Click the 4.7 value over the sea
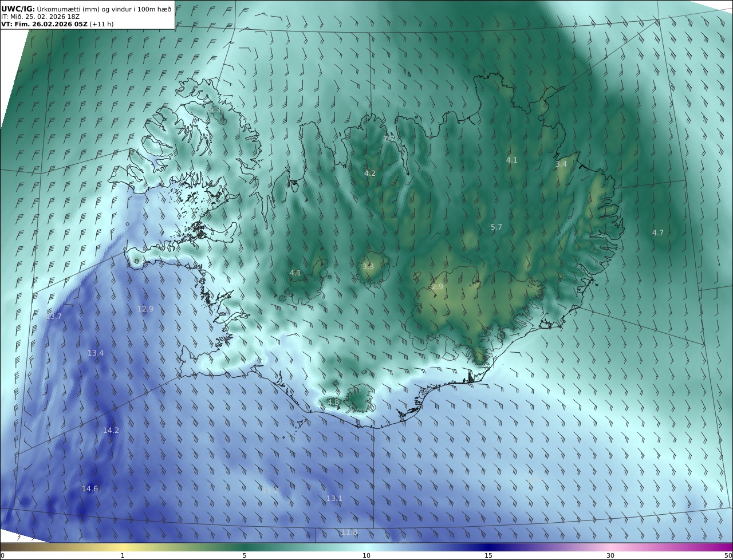The width and height of the screenshot is (733, 560). pyautogui.click(x=658, y=233)
